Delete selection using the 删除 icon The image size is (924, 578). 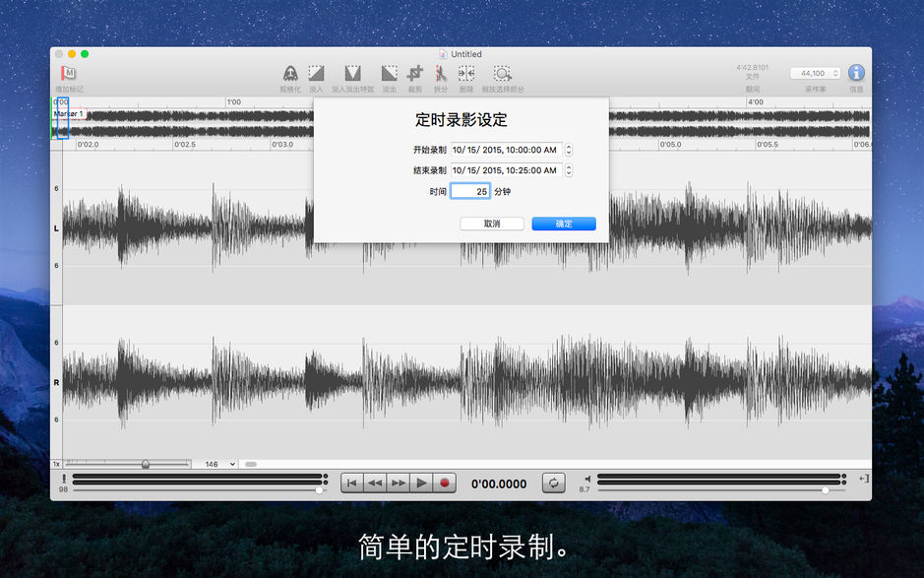point(465,74)
